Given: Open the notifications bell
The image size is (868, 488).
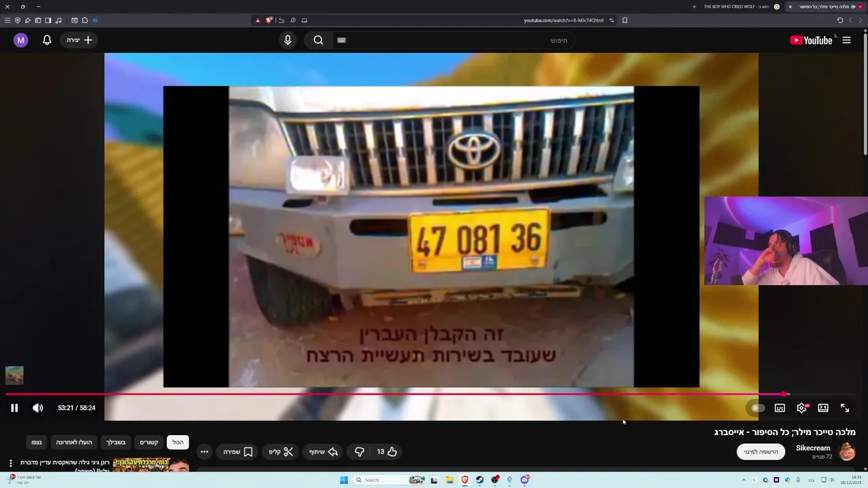Looking at the screenshot, I should 47,40.
